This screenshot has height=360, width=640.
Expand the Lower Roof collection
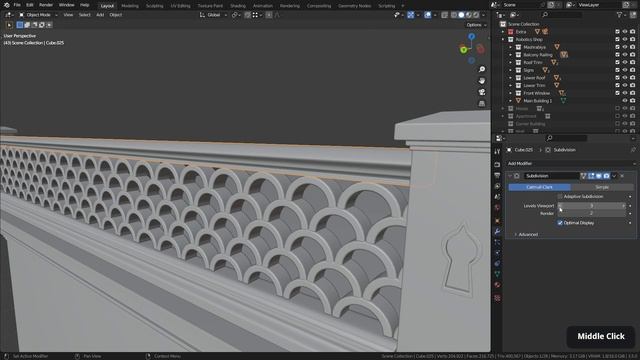pyautogui.click(x=511, y=78)
